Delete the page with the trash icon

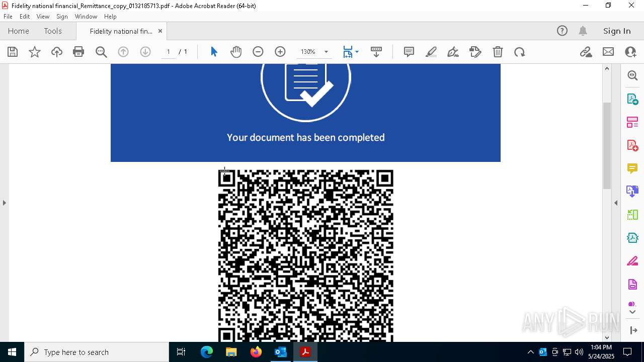pos(498,52)
